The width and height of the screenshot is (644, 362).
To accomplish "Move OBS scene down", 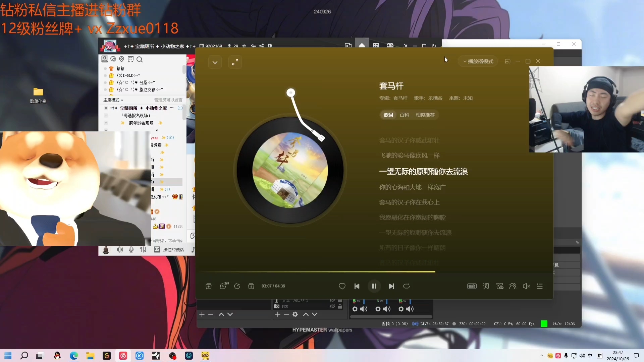I will [230, 314].
